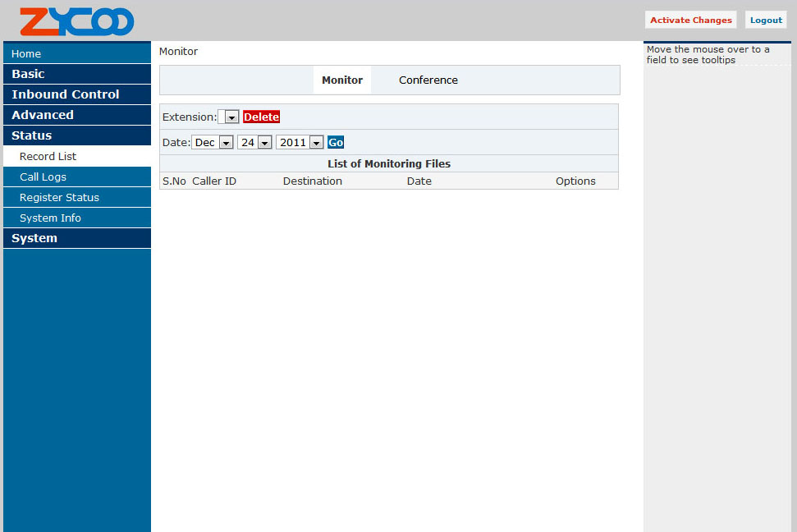Viewport: 797px width, 532px height.
Task: Switch to the Conference tab
Action: (x=428, y=80)
